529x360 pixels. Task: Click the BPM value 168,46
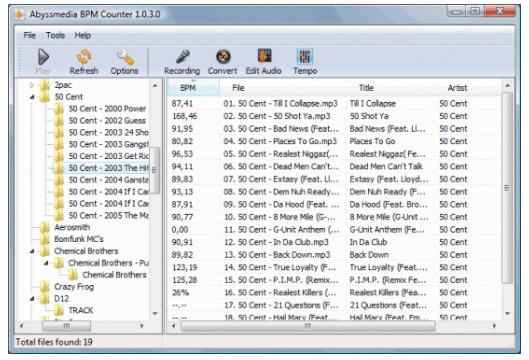point(185,116)
